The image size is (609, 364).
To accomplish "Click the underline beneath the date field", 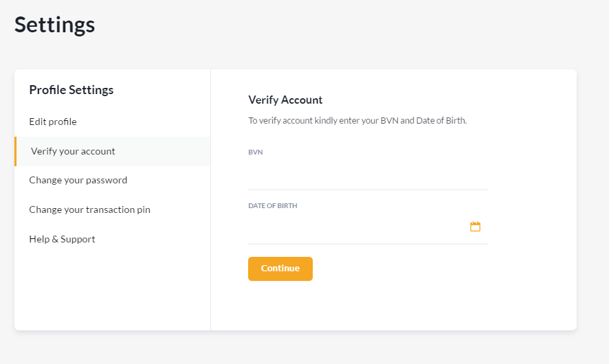I will pos(368,244).
